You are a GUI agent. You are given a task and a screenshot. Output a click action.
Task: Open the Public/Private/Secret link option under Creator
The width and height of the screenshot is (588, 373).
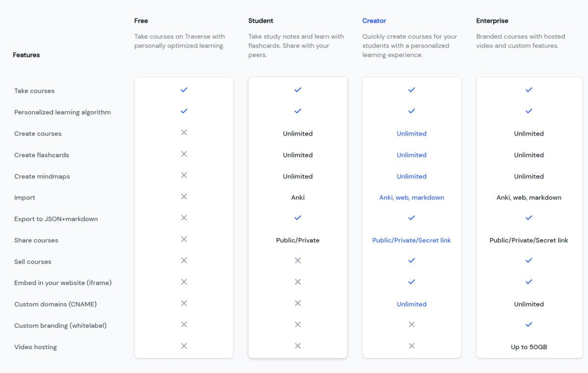point(411,240)
